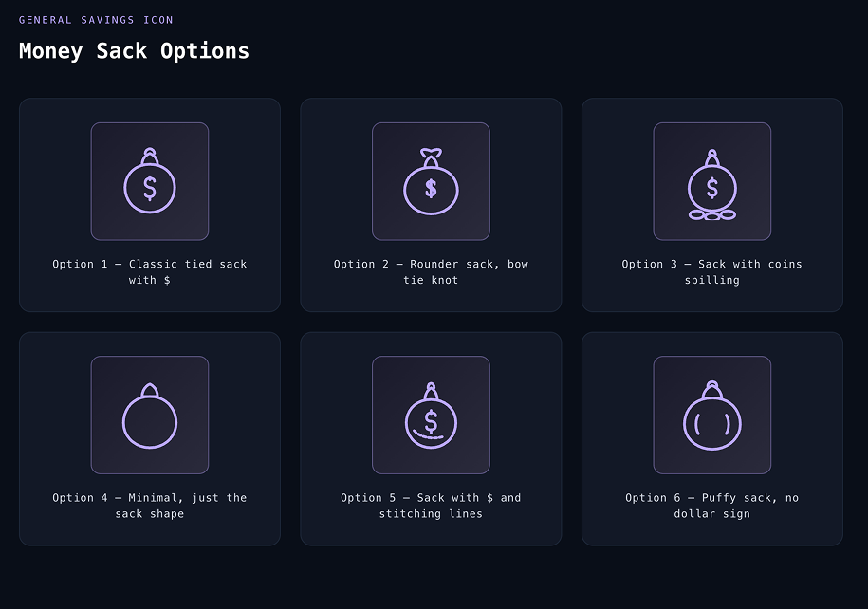The width and height of the screenshot is (868, 610).
Task: Click the sack icon with coins spilling
Action: click(x=711, y=181)
